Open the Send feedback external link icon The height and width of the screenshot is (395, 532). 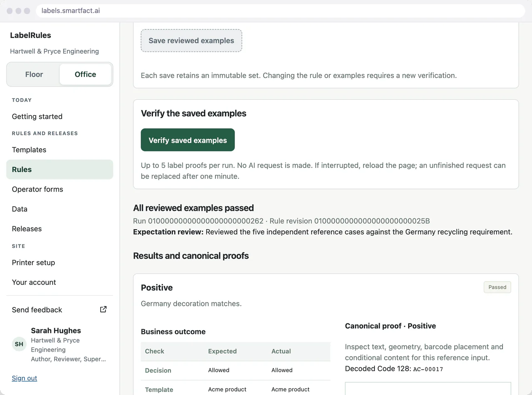coord(103,309)
